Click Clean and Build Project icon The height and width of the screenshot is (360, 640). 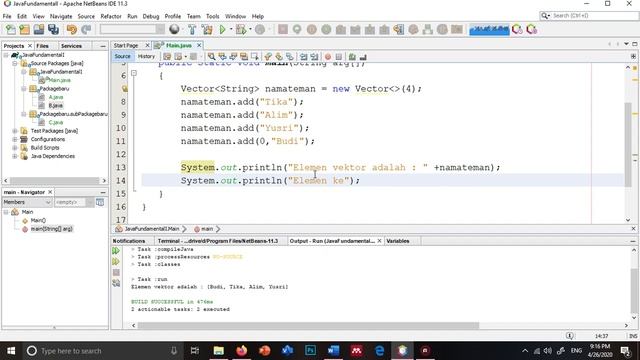point(207,29)
